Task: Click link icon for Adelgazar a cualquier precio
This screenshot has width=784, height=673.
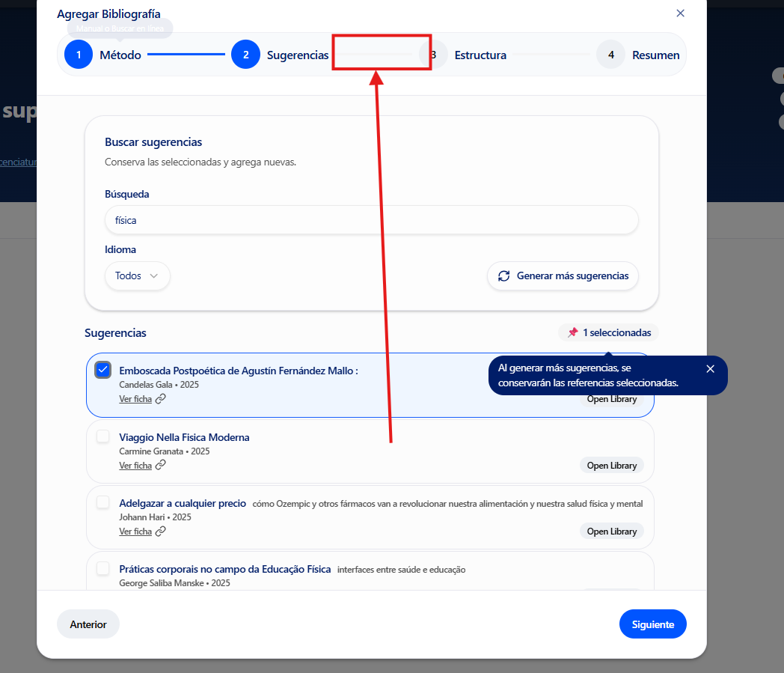Action: pyautogui.click(x=161, y=532)
